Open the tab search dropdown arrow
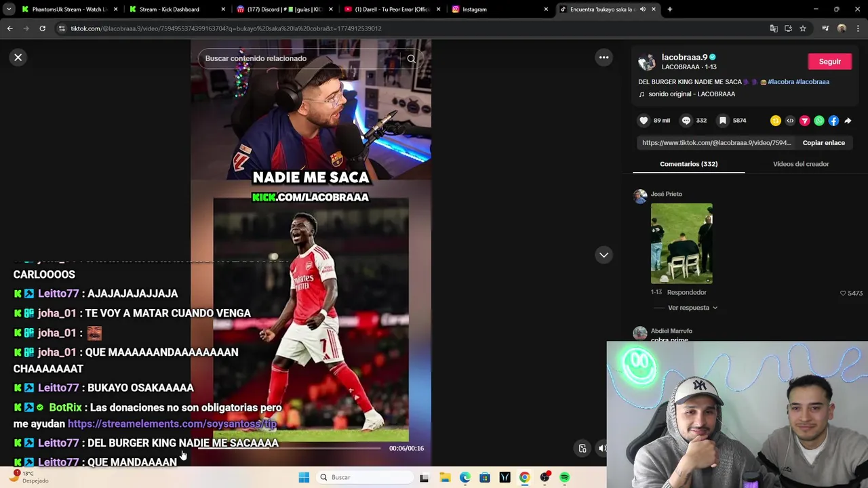The height and width of the screenshot is (488, 868). point(9,9)
